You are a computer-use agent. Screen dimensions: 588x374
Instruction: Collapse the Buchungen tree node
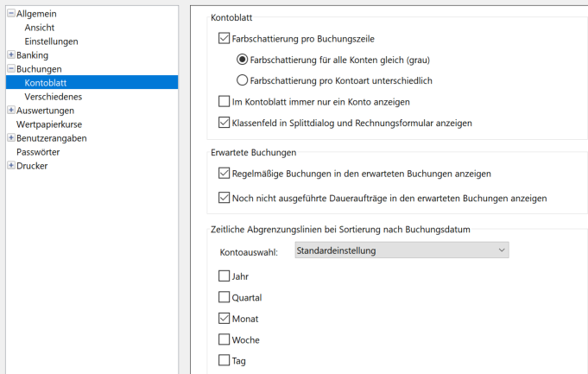pyautogui.click(x=10, y=69)
